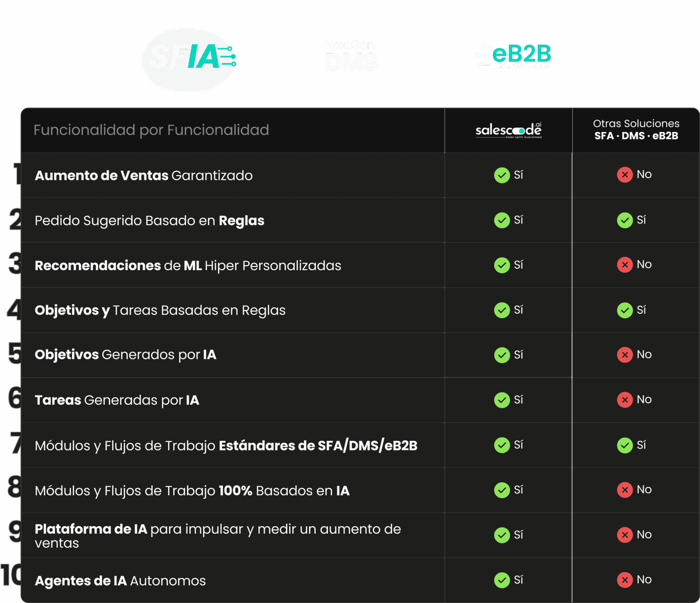Click Otras Soluciones green check for Módulos Estándares row
Viewport: 700px width, 603px height.
tap(624, 445)
